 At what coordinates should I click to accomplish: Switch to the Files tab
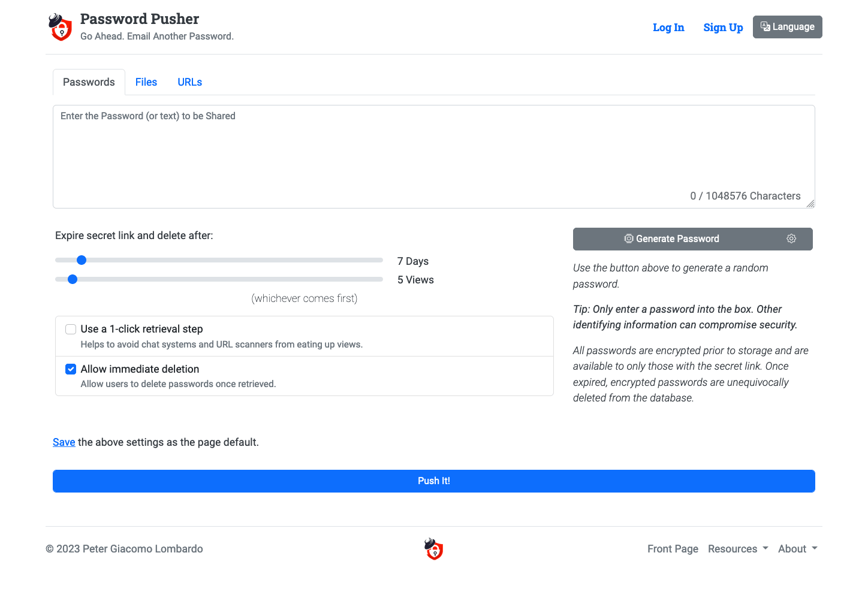click(x=146, y=81)
